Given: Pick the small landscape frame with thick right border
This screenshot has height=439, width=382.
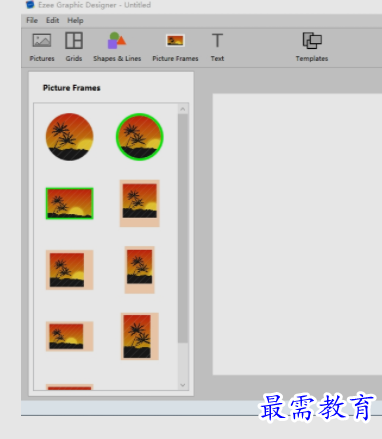Looking at the screenshot, I should 69,336.
